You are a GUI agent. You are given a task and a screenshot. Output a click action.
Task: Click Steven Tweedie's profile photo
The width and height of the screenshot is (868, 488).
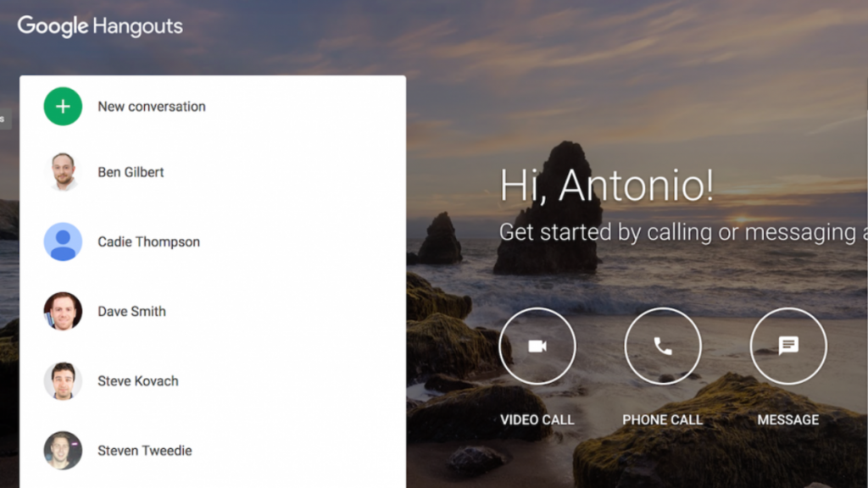(63, 451)
